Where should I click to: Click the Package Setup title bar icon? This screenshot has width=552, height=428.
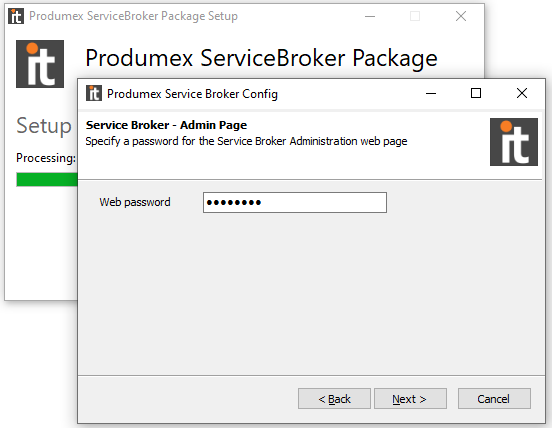tap(16, 16)
